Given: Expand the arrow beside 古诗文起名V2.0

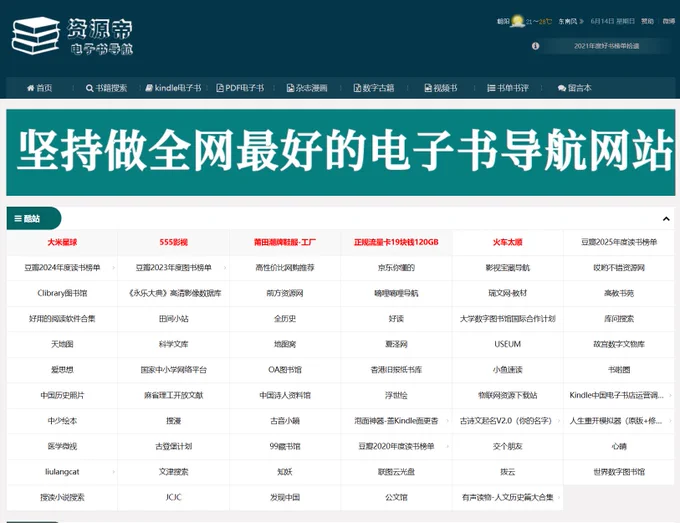Looking at the screenshot, I should 559,421.
